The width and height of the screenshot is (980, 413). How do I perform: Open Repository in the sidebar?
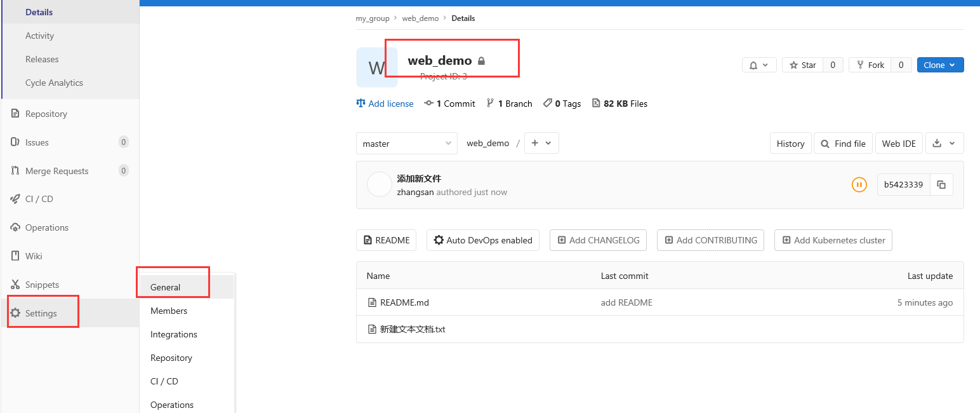pos(70,114)
